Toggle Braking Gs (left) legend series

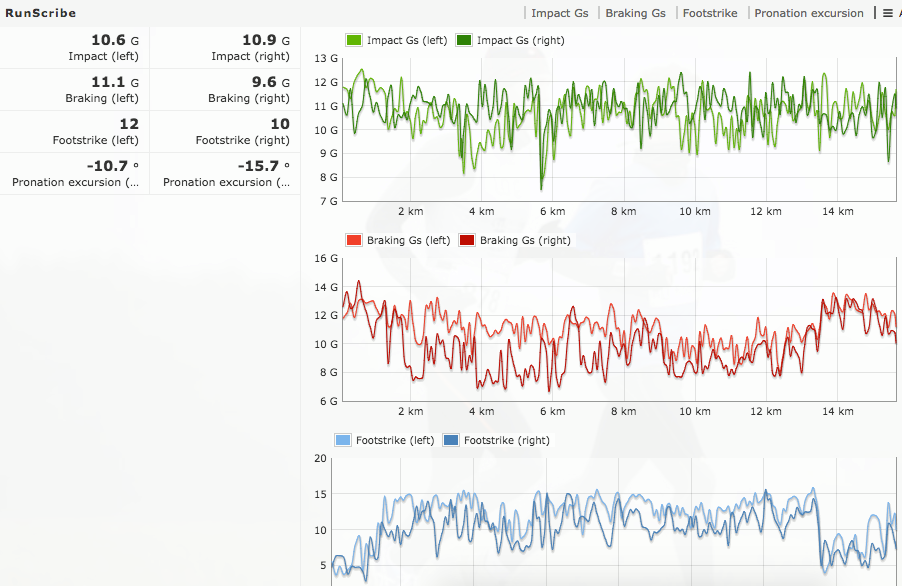pos(398,240)
